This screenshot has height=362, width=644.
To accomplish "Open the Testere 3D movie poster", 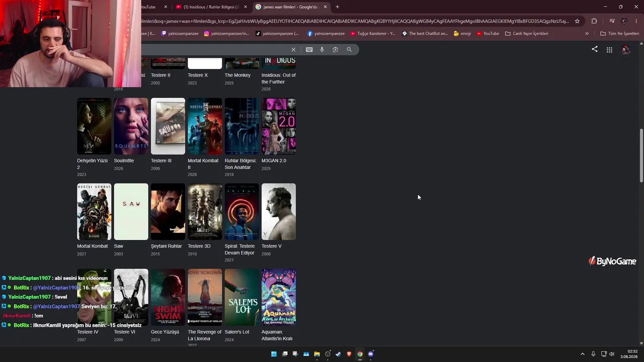I will (x=205, y=212).
